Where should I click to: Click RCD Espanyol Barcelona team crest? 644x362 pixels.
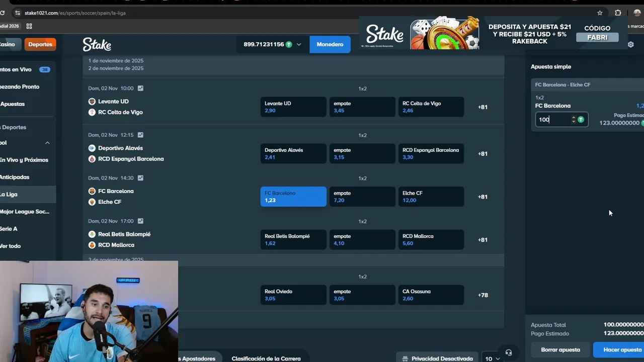[92, 159]
